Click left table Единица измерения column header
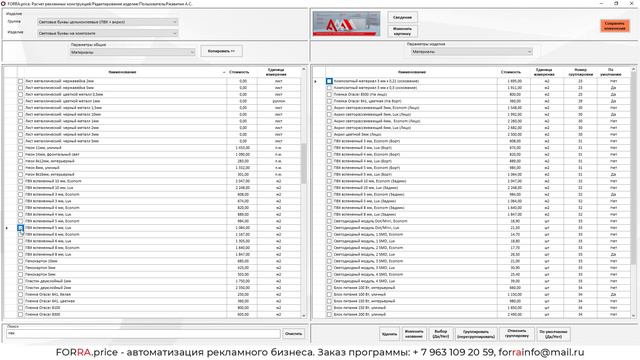 [276, 72]
